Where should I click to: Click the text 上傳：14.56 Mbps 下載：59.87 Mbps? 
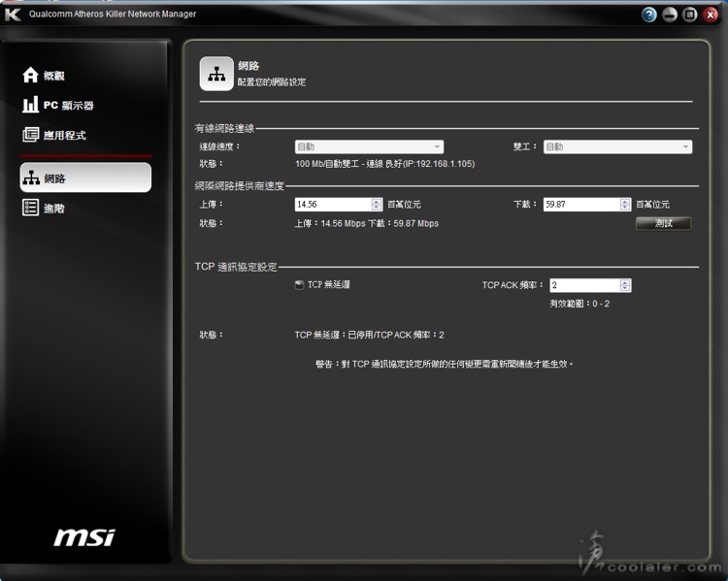(367, 223)
